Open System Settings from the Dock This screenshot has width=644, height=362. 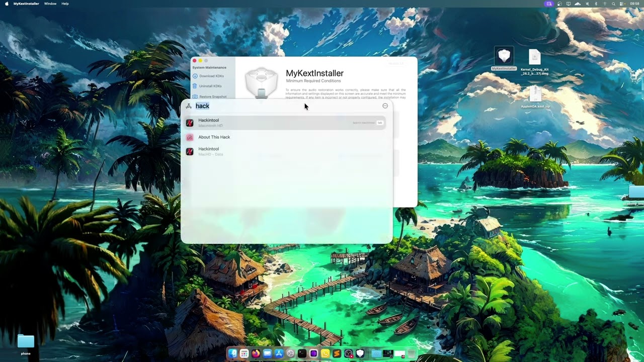[x=290, y=353]
